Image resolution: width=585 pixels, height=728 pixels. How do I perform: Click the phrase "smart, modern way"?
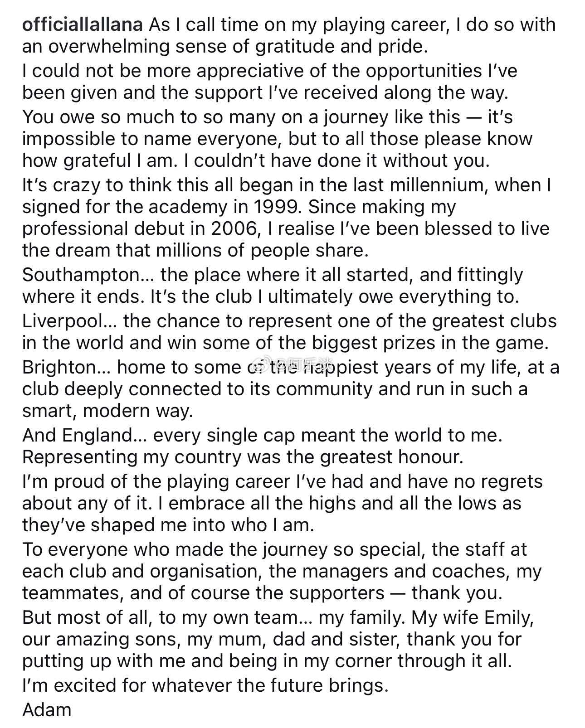click(x=107, y=411)
